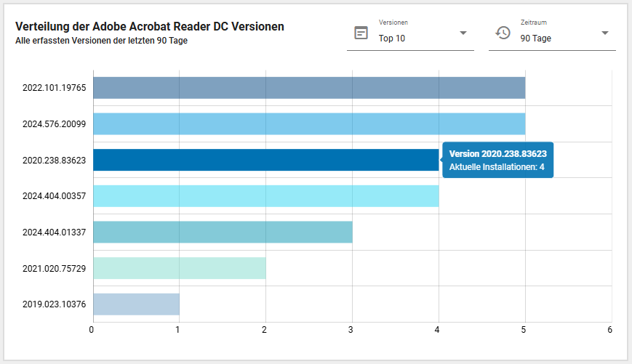
Task: Click the 2022.101.19765 axis label
Action: coord(55,88)
